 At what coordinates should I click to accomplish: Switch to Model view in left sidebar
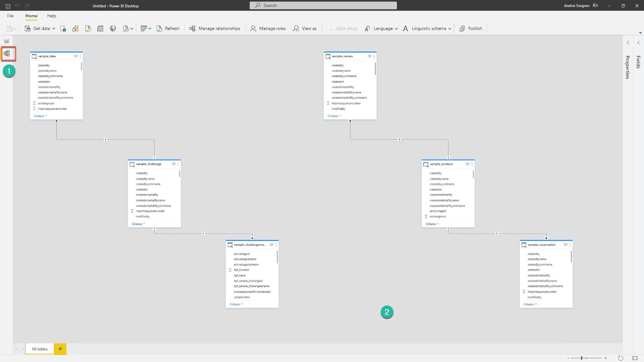click(7, 54)
